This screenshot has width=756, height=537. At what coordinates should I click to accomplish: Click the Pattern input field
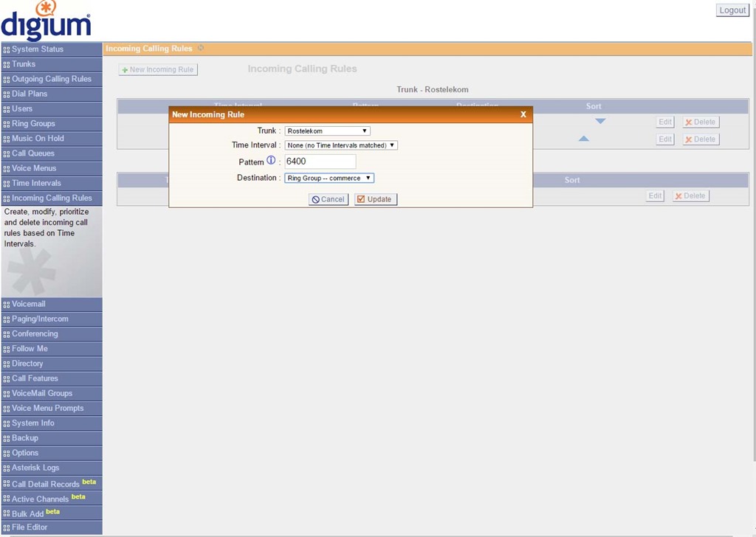pos(320,162)
